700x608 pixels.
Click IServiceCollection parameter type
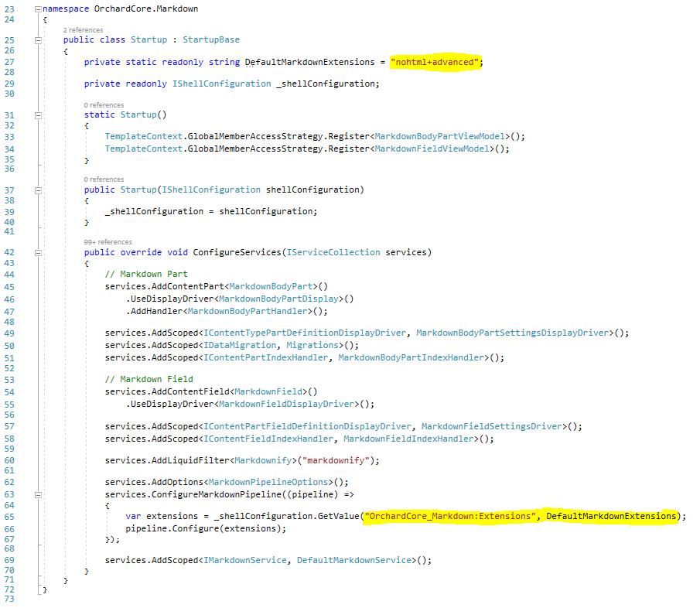pos(333,253)
